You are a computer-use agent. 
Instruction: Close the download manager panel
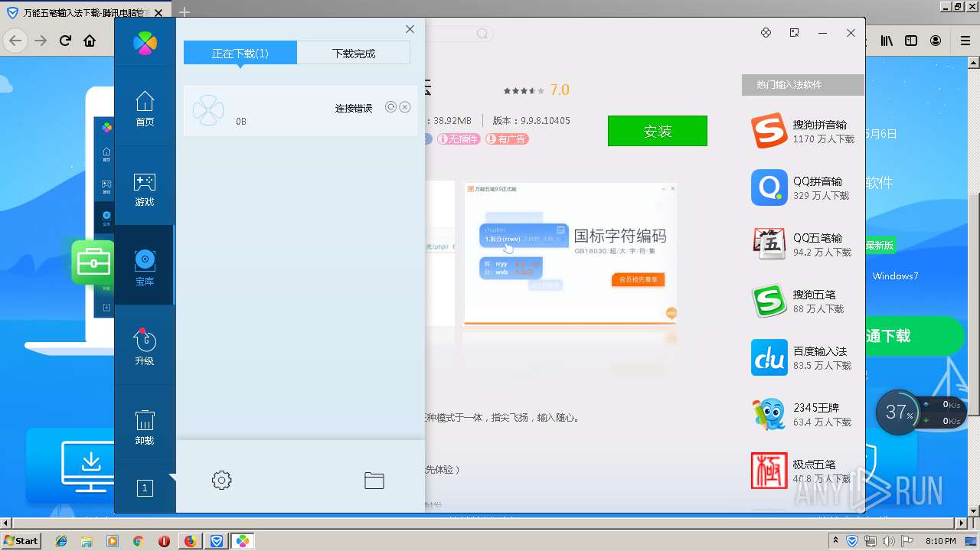point(410,29)
